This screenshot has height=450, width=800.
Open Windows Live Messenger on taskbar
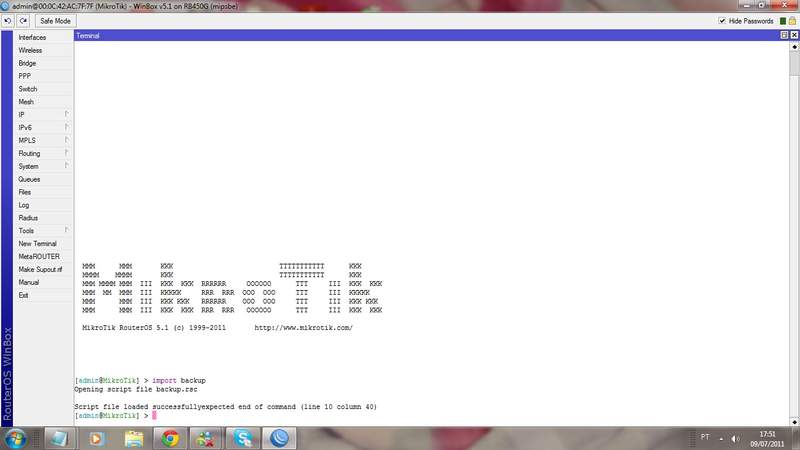(206, 439)
